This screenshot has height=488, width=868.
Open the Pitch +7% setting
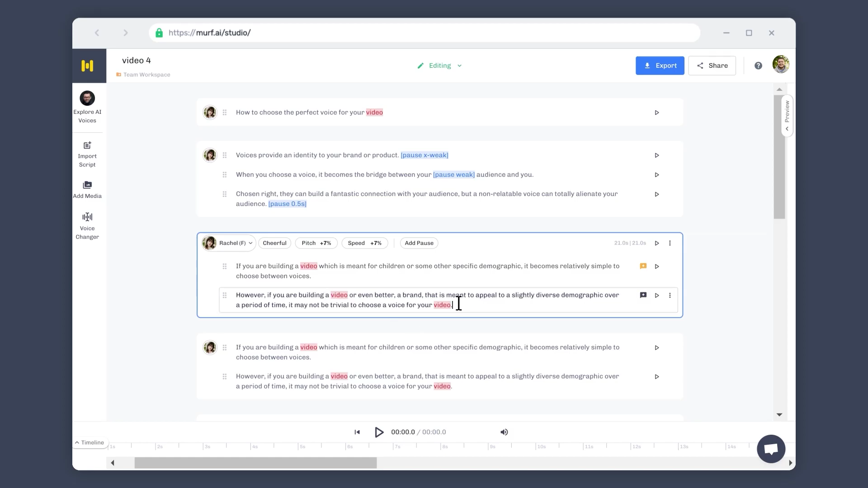(x=316, y=243)
